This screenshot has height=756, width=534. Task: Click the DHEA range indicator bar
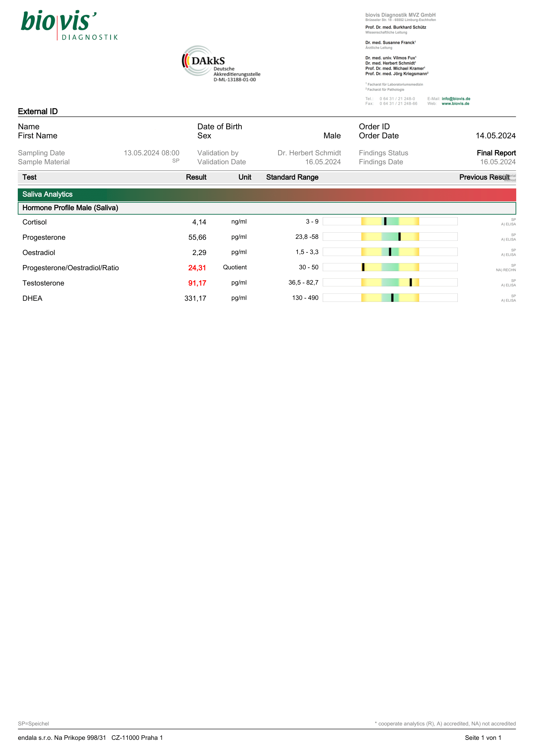click(390, 298)
